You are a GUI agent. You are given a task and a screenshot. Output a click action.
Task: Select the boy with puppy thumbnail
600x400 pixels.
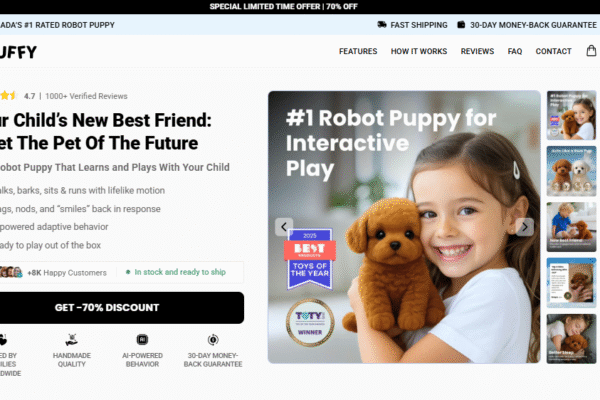point(571,227)
